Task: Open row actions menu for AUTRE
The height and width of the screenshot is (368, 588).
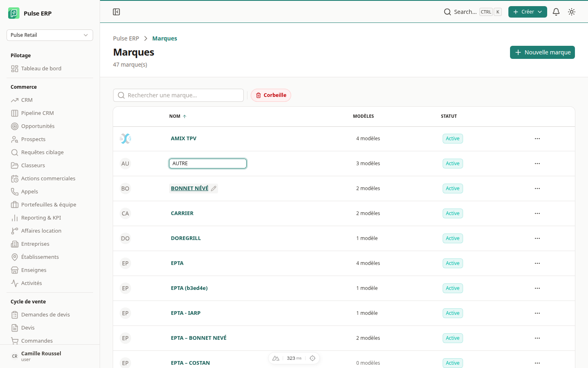Action: click(537, 164)
